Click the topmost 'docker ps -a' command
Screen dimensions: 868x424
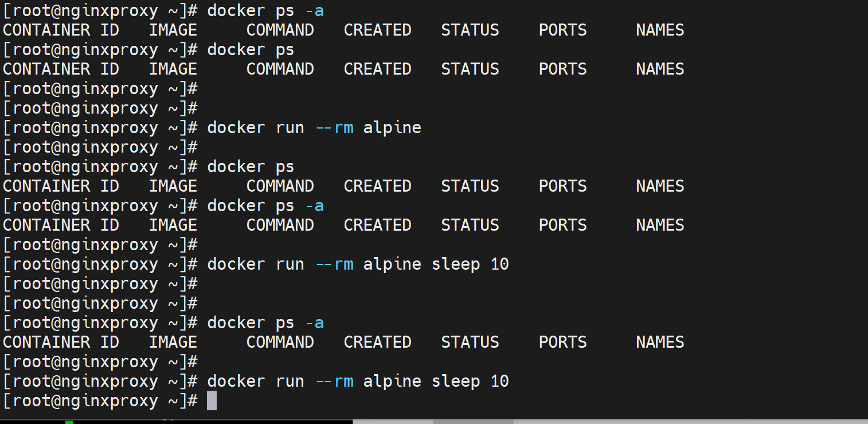pyautogui.click(x=265, y=10)
